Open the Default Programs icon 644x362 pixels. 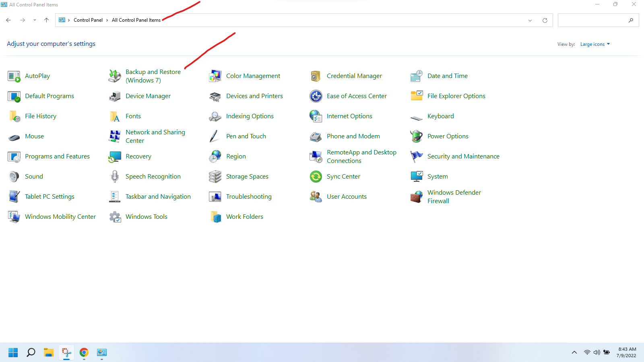tap(14, 96)
